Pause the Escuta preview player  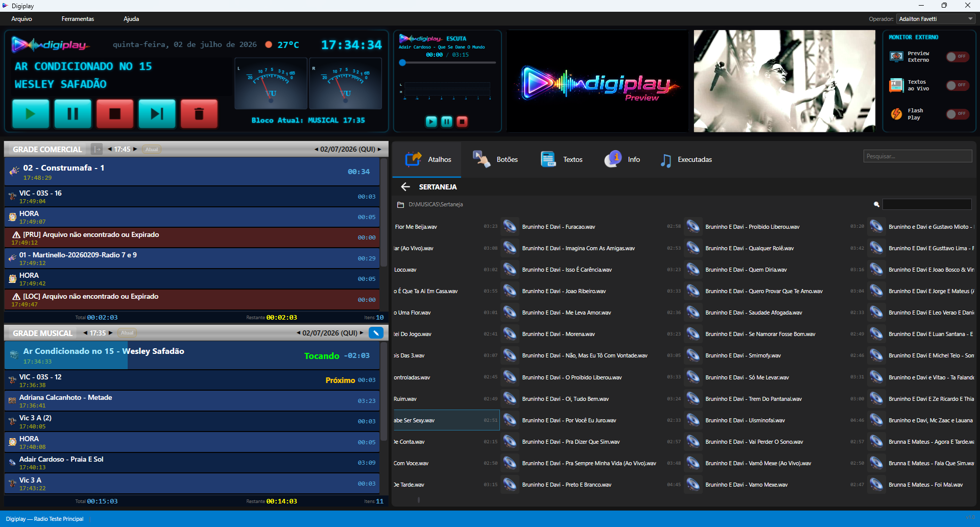pyautogui.click(x=447, y=122)
